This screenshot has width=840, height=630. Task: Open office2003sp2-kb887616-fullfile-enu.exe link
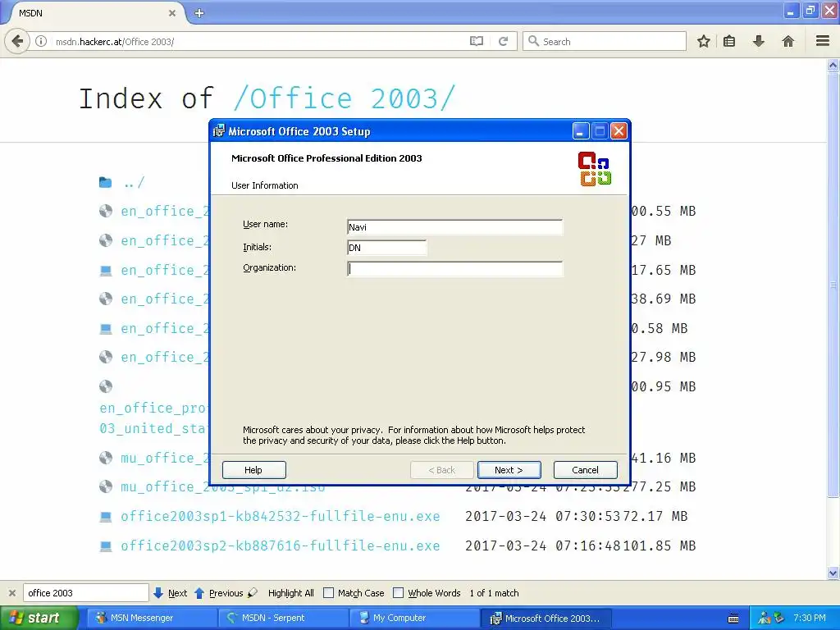pyautogui.click(x=281, y=546)
